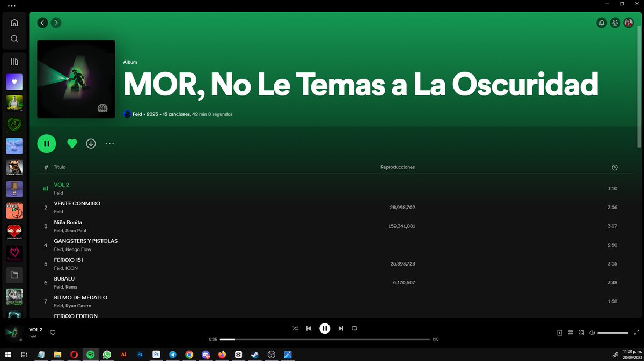This screenshot has width=644, height=361.
Task: Toggle shuffle in the player bar
Action: click(x=295, y=328)
